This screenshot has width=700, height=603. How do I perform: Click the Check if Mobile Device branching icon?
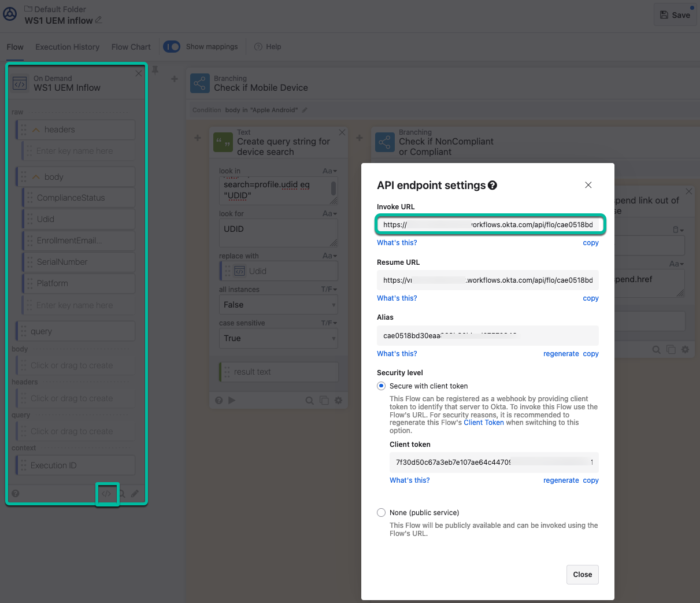pos(199,83)
